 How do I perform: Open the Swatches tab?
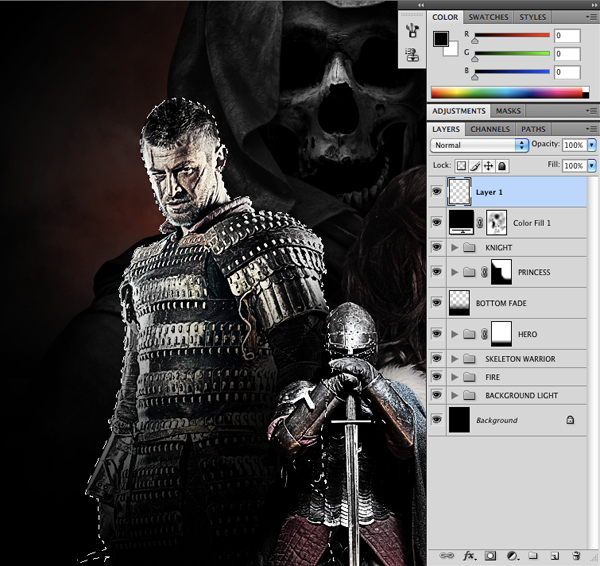[488, 17]
